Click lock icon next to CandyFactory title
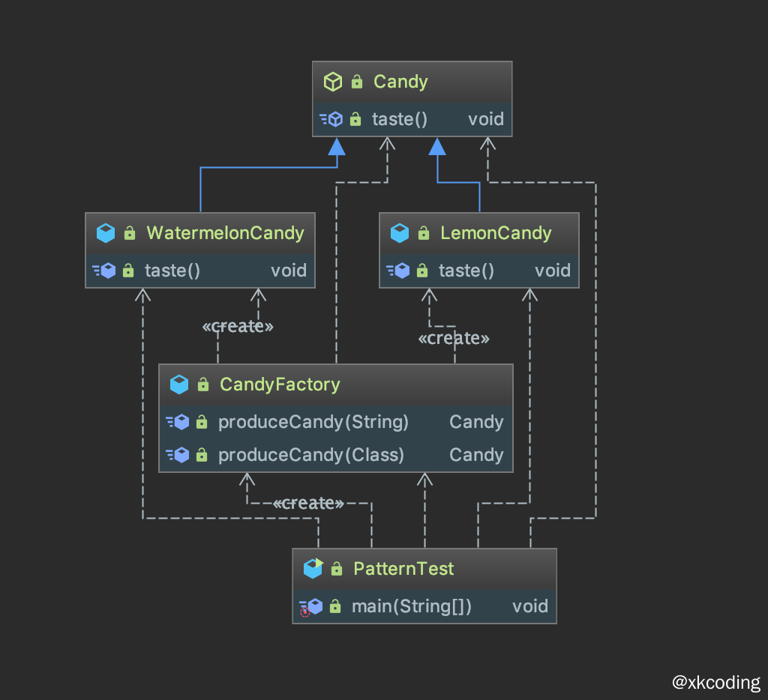 point(202,384)
